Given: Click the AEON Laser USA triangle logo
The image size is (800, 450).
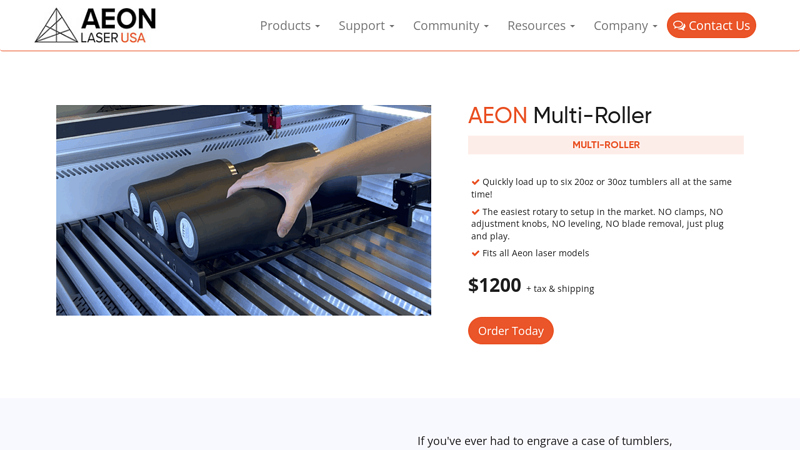Looking at the screenshot, I should [x=56, y=26].
